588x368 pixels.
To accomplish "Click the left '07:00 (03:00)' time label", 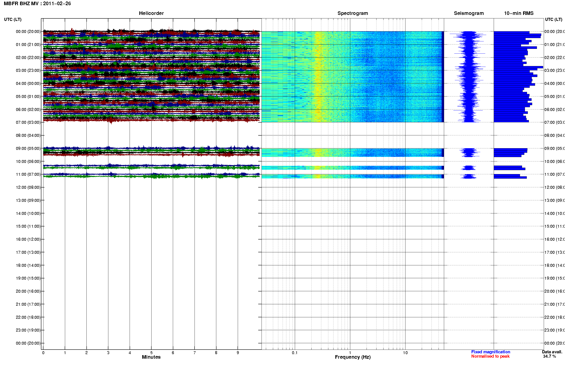I will tap(28, 122).
